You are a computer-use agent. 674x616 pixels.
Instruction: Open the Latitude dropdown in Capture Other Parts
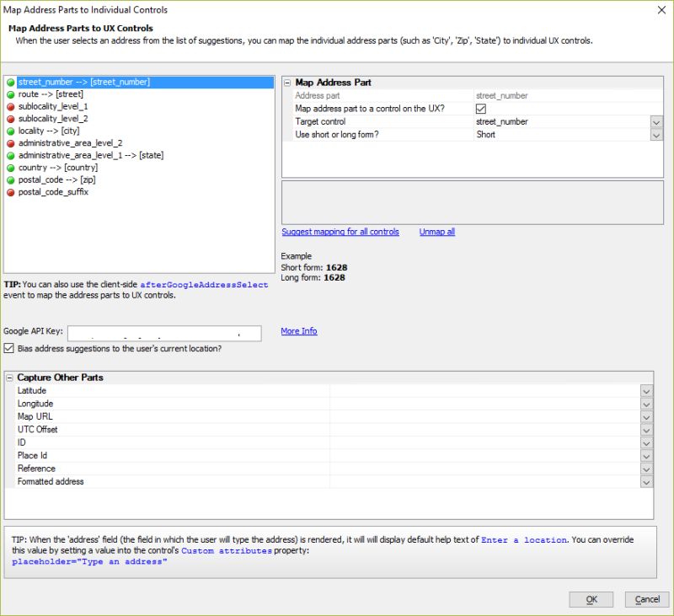click(647, 391)
